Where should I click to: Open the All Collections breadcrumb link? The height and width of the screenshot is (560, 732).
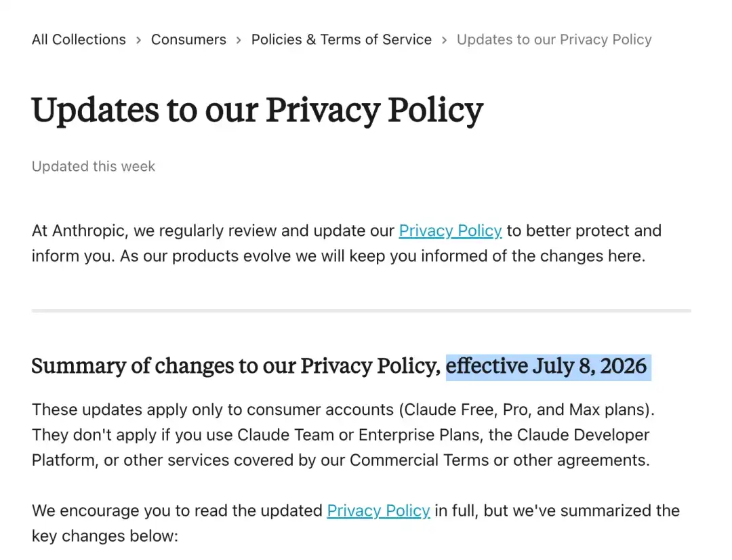pos(79,40)
